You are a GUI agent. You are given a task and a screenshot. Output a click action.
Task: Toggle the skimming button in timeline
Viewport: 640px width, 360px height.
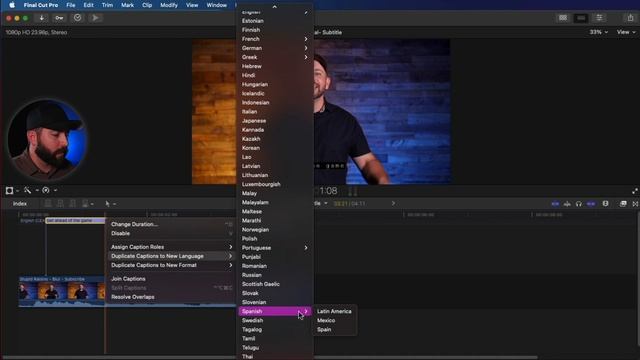[555, 204]
